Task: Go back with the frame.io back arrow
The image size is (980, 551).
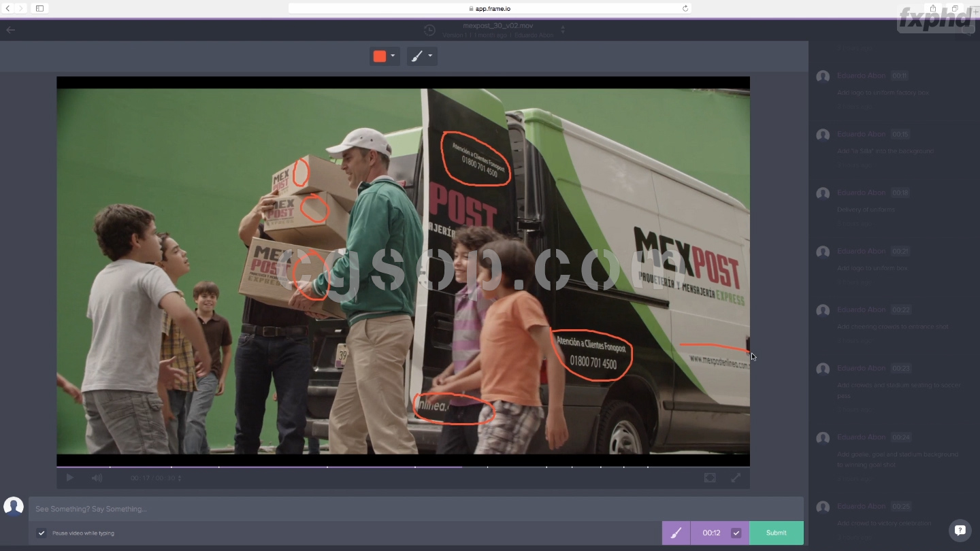Action: (x=10, y=30)
